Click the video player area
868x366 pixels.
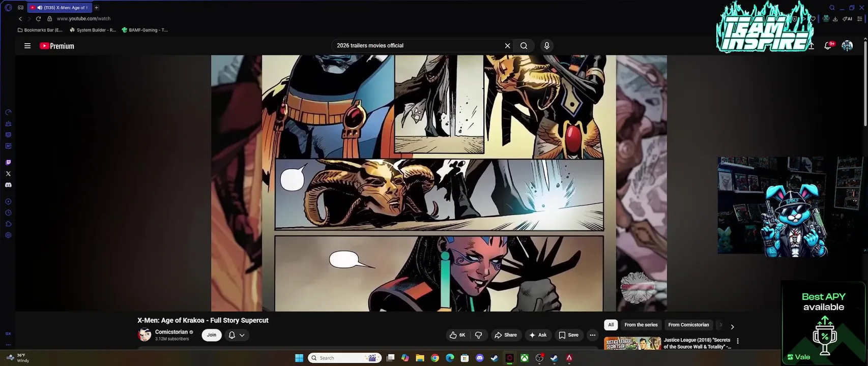coord(439,183)
